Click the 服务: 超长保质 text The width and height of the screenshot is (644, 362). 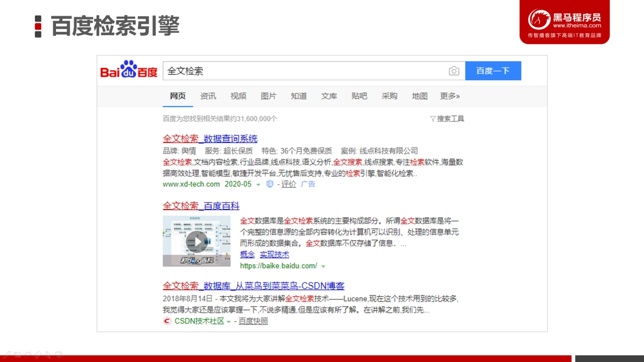[229, 151]
